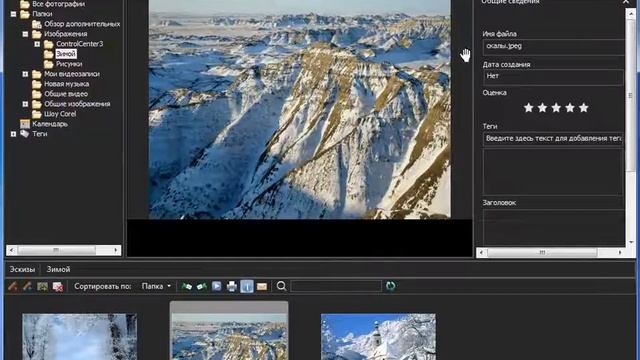Select ControlCenter3 in the folder tree
Screen dimensions: 640x360
pyautogui.click(x=80, y=44)
